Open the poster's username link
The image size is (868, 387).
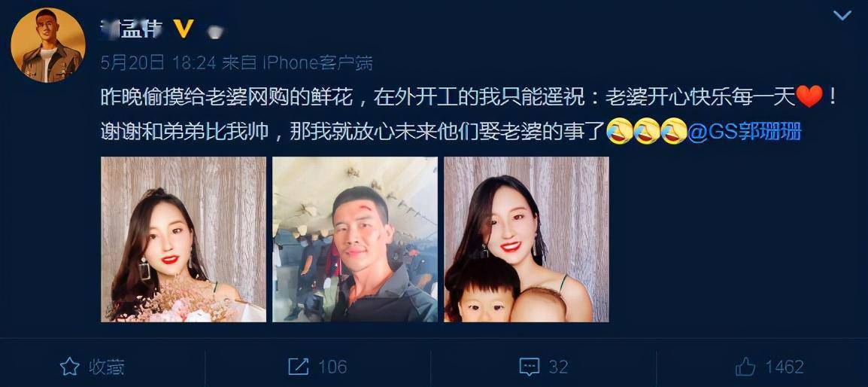[x=133, y=29]
